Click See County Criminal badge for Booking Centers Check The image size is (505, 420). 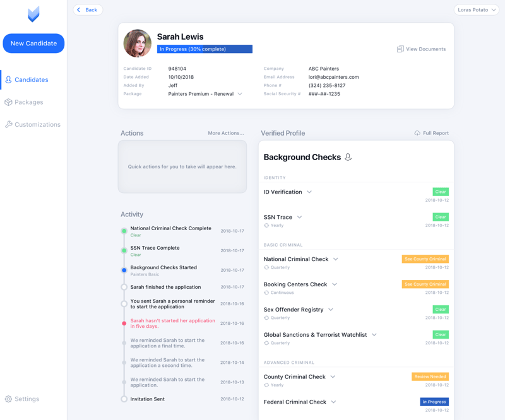[425, 284]
